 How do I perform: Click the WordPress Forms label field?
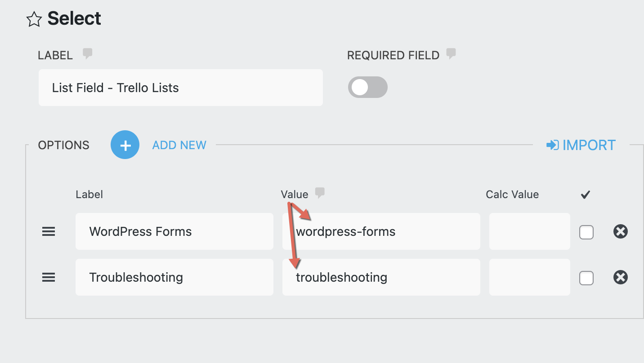pos(174,232)
